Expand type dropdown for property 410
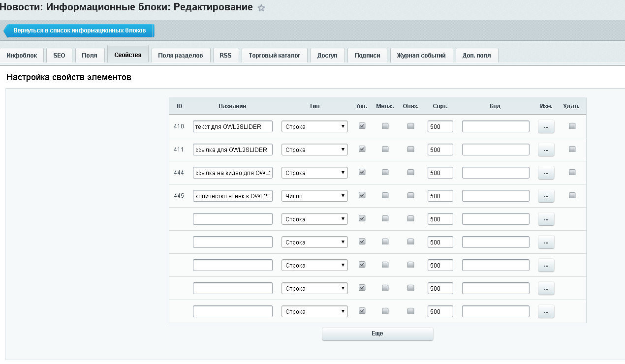Screen dimensions: 625x364 [x=314, y=126]
